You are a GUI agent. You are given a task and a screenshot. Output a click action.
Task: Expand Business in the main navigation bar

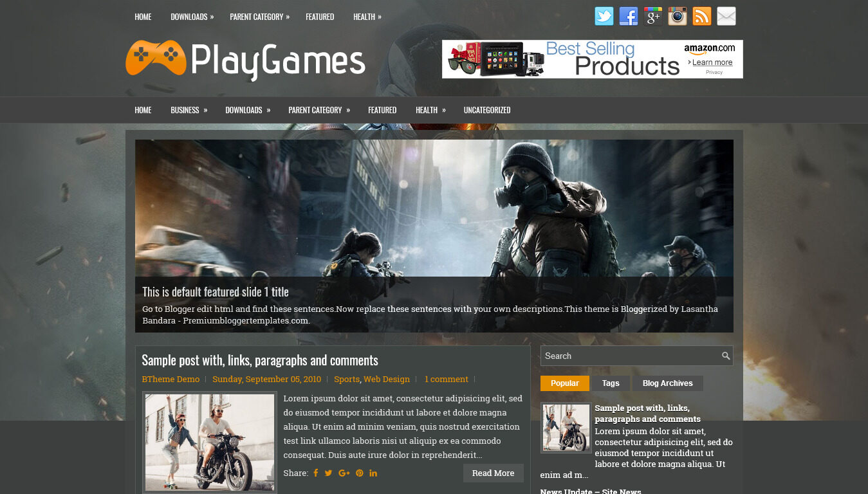point(189,110)
